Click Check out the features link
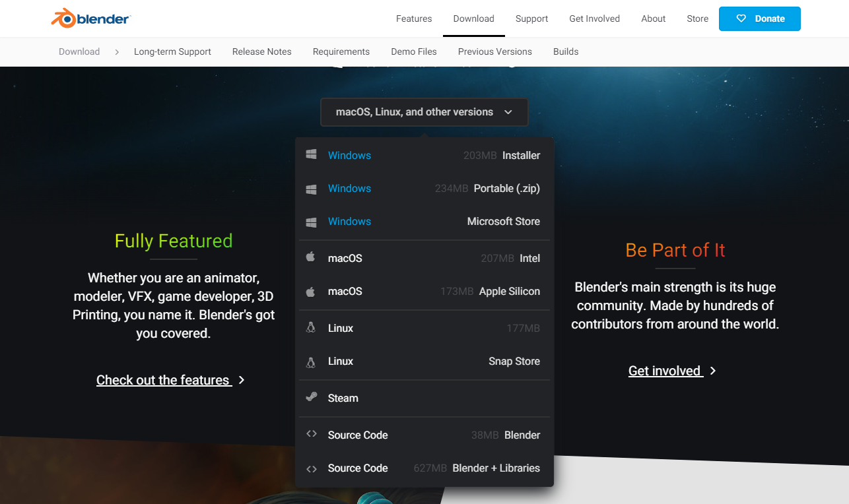This screenshot has width=849, height=504. point(163,380)
